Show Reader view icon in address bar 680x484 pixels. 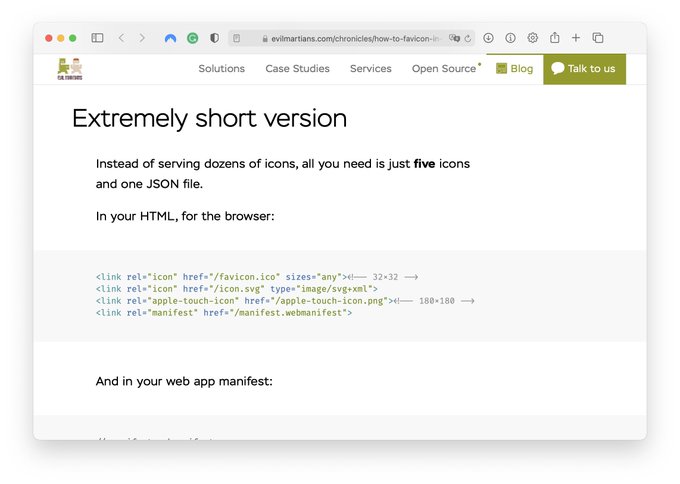[236, 39]
